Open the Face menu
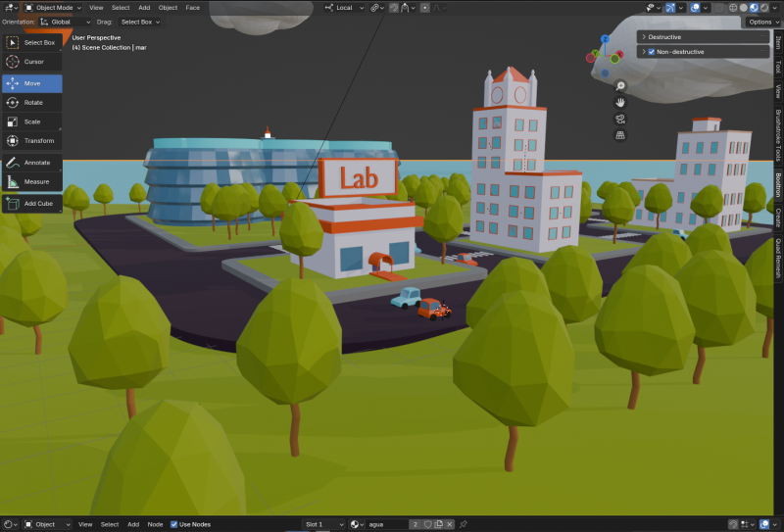This screenshot has height=532, width=784. pos(192,8)
